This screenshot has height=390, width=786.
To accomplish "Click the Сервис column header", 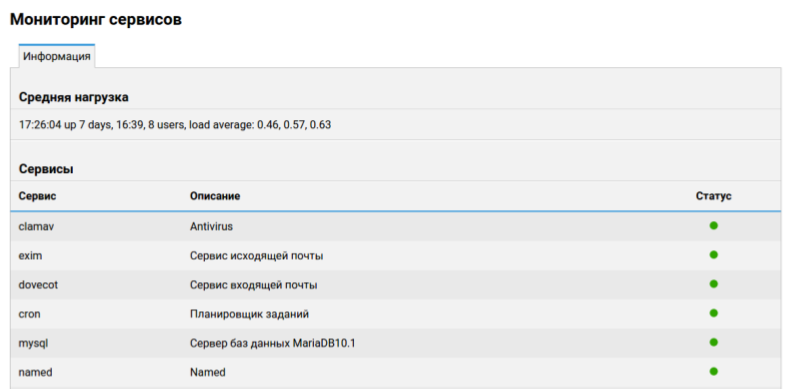I will (x=37, y=196).
